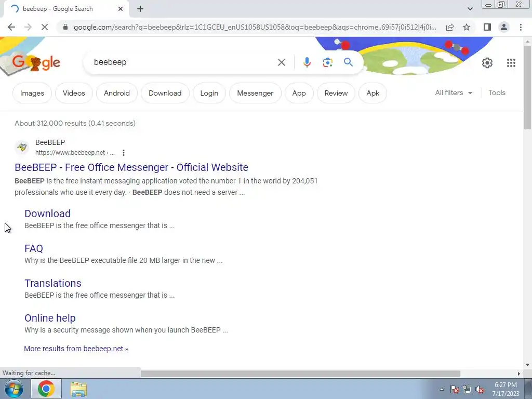The height and width of the screenshot is (399, 532).
Task: Open the Translations sitelink
Action: coord(53,283)
